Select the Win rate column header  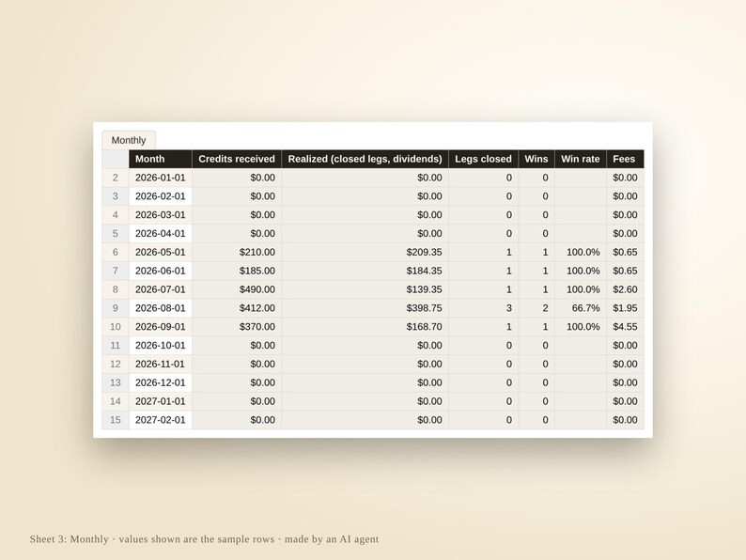tap(581, 159)
